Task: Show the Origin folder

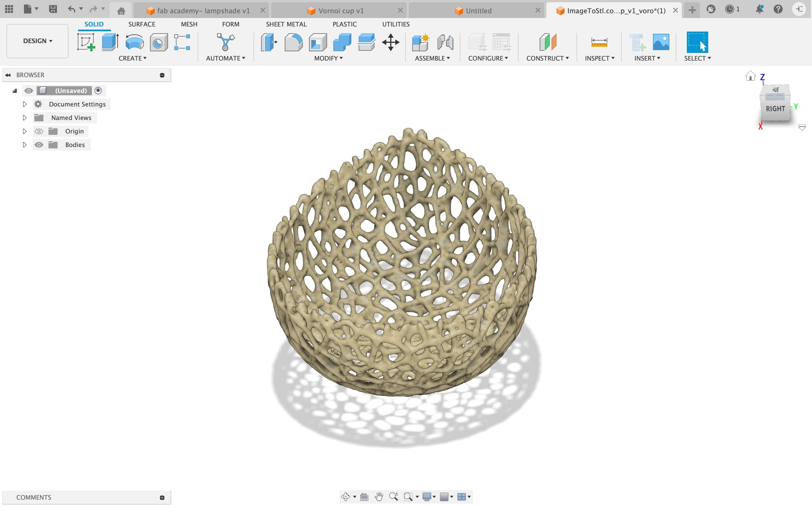Action: [39, 132]
